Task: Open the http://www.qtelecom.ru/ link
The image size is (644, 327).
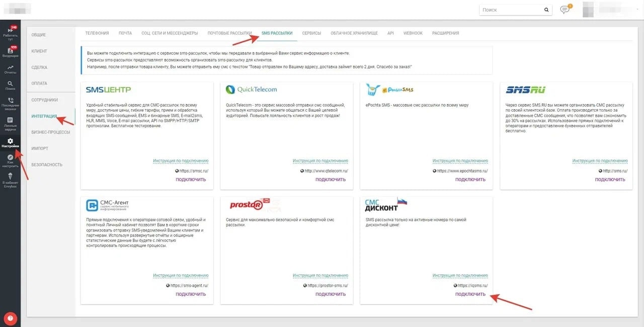Action: click(x=327, y=171)
